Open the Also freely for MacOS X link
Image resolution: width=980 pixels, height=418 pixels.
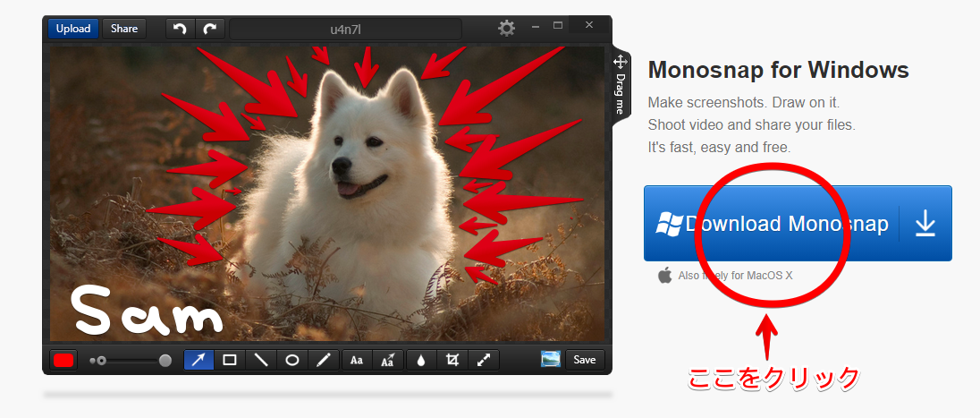click(735, 276)
